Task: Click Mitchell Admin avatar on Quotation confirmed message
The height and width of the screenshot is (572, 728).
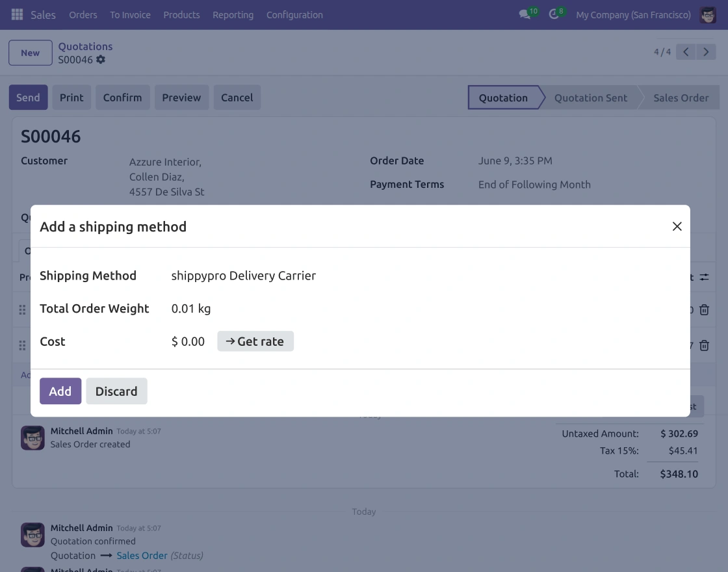Action: pos(32,535)
